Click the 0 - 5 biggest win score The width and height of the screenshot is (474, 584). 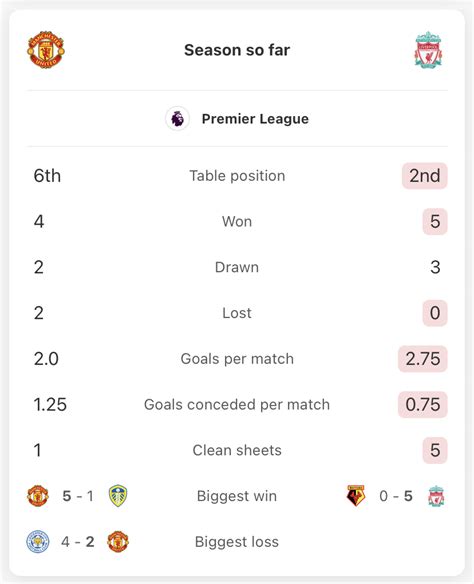[x=396, y=496]
